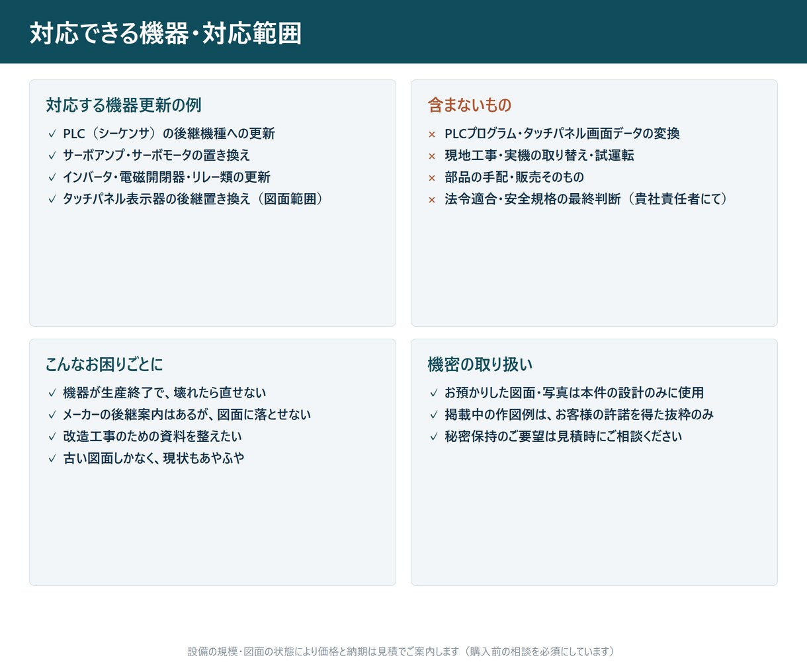Screen dimensions: 807x672
Task: Click the cross mark beside 部品の手配・販売そのもの
Action: click(x=432, y=178)
